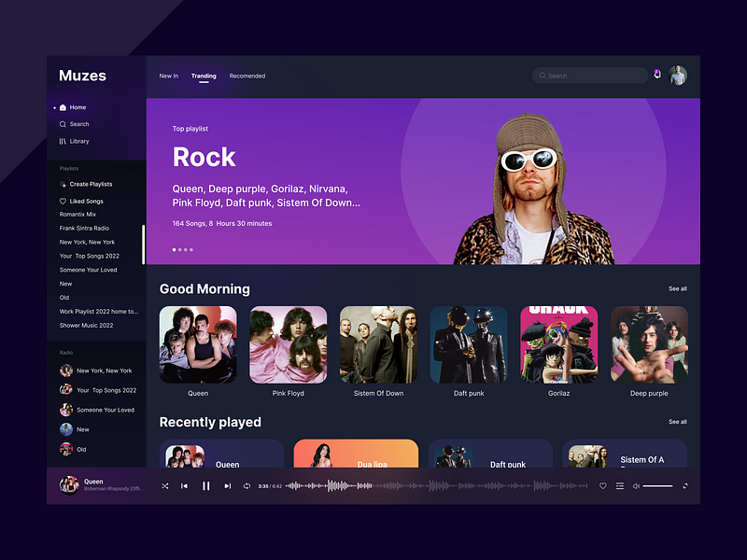Click the Create Playlists plus icon
Screen dimensions: 747x560
point(64,184)
